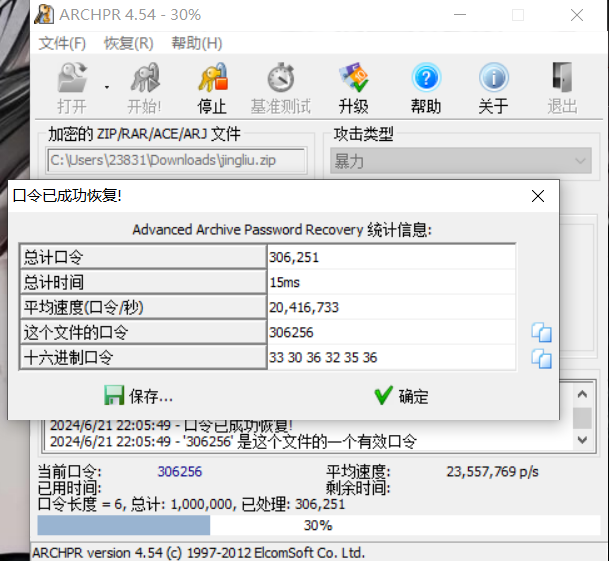Select the 20,416,733 average speed value
This screenshot has height=561, width=609.
coord(304,308)
